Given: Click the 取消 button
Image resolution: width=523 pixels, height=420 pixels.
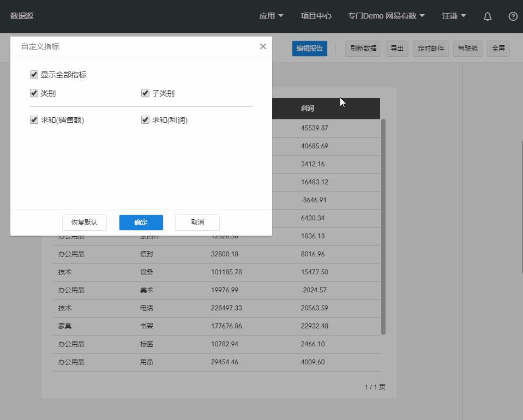Looking at the screenshot, I should [197, 223].
